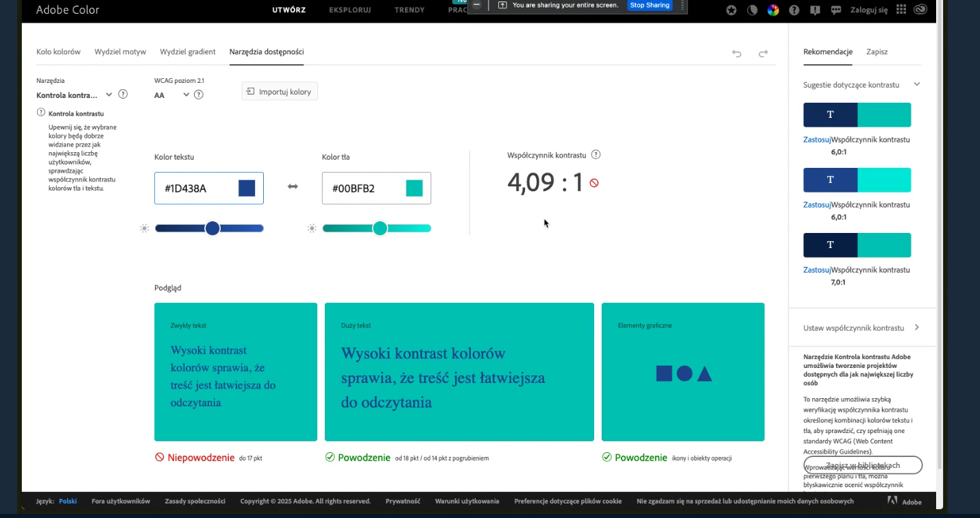Go to TRENDY in top navigation
Viewport: 980px width, 518px height.
click(410, 10)
